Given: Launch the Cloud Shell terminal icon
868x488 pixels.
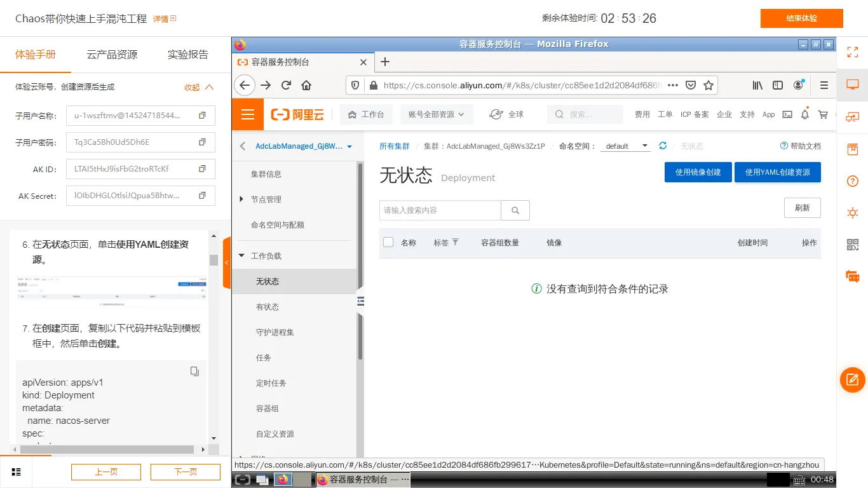Looking at the screenshot, I should pyautogui.click(x=787, y=114).
